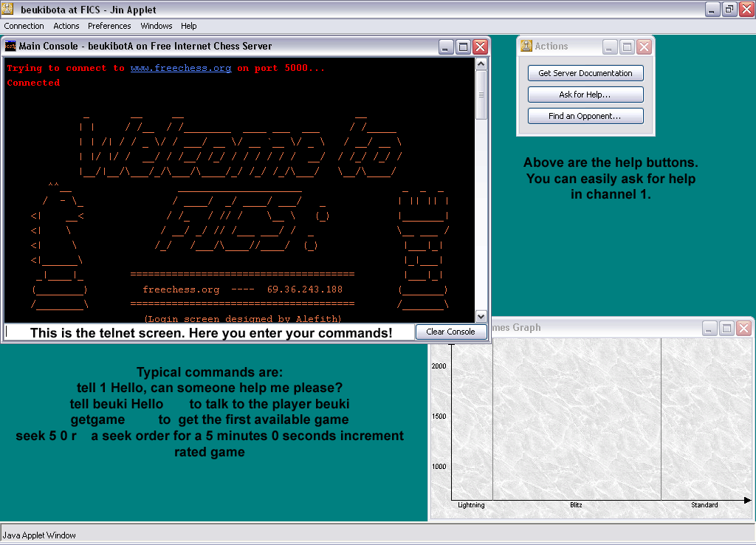
Task: Maximize the Games Graph window
Action: (726, 329)
